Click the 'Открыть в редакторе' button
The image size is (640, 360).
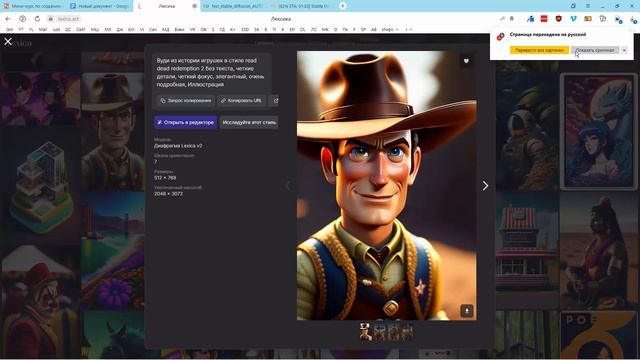click(x=186, y=122)
